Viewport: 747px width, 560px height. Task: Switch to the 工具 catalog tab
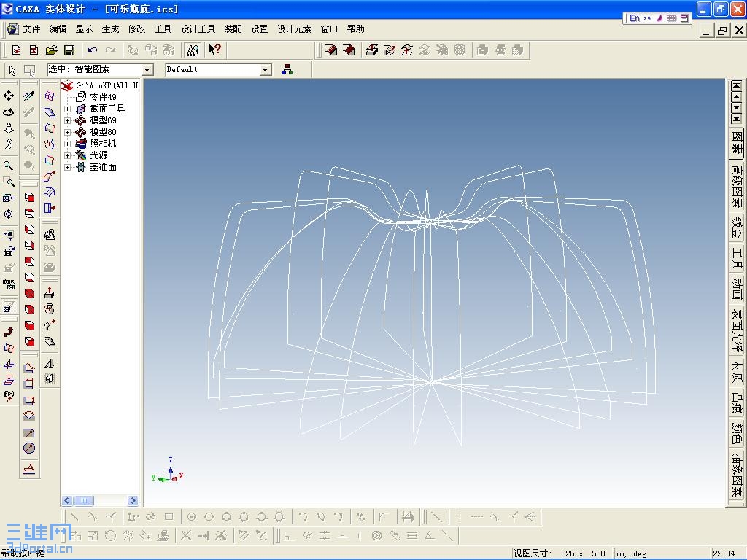pyautogui.click(x=737, y=258)
